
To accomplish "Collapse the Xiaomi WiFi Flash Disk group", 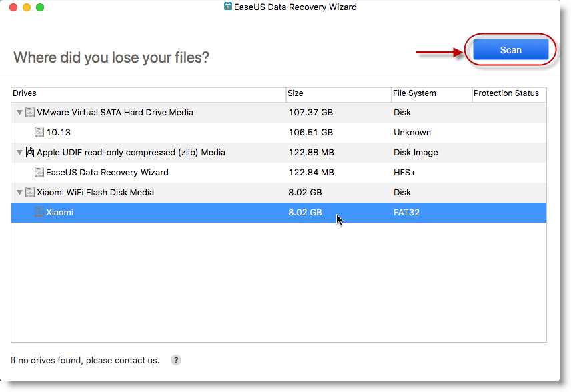I will [19, 193].
